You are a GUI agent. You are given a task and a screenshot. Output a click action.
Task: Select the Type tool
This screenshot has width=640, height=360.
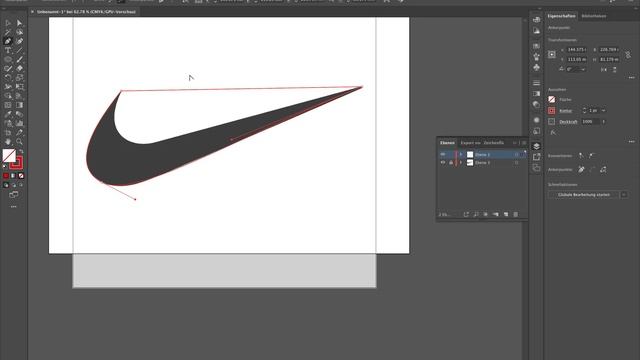point(8,50)
